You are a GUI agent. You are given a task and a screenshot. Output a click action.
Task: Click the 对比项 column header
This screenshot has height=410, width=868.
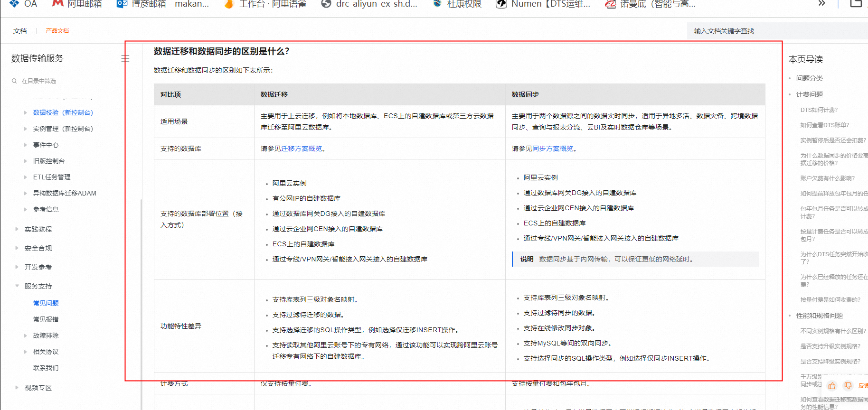(x=170, y=94)
